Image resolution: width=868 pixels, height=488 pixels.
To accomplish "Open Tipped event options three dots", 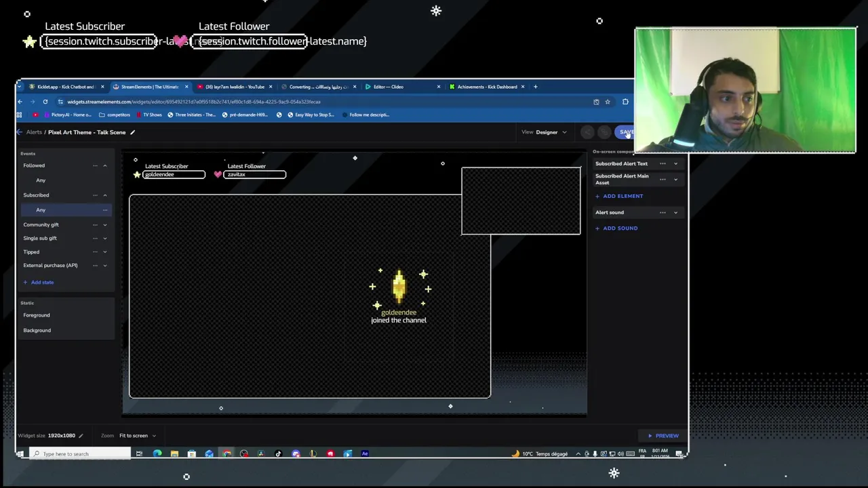I will click(95, 251).
